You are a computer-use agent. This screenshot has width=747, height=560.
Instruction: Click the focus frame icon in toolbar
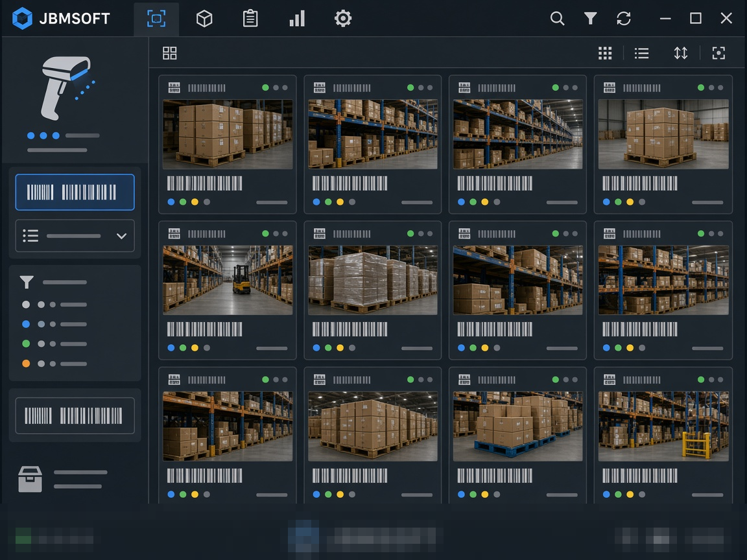click(718, 53)
